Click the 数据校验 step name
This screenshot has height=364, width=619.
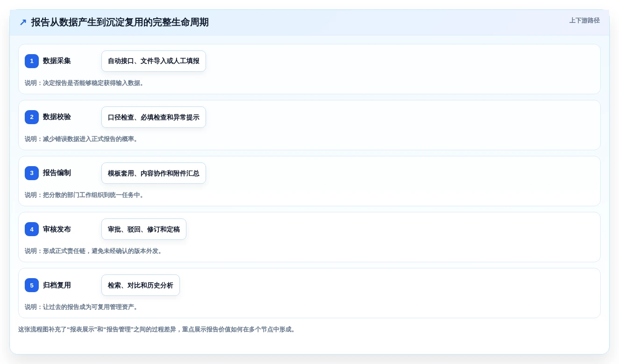[57, 117]
